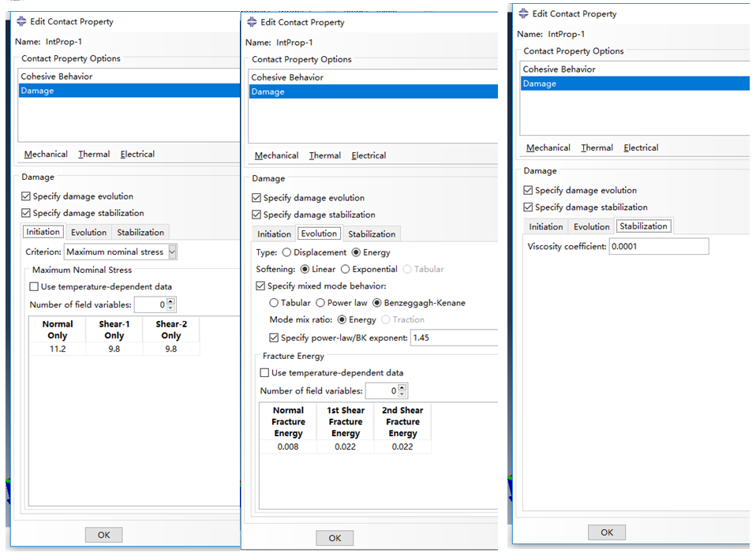Switch to Evolution tab in right dialog

tap(592, 226)
